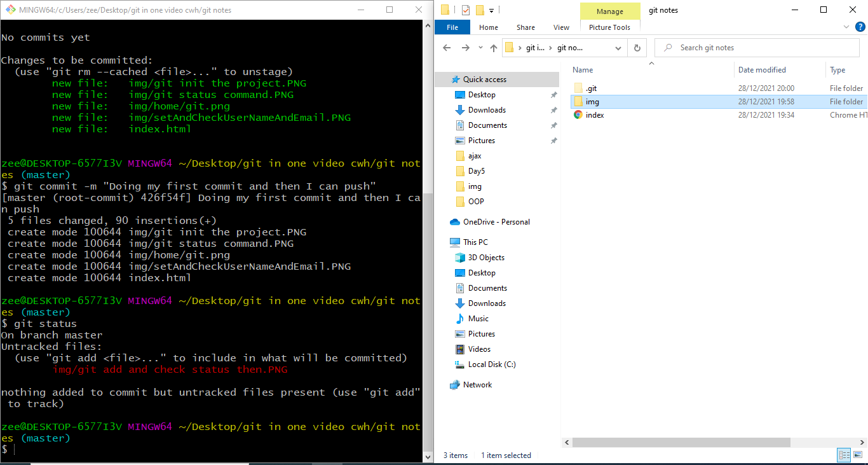Open the Videos folder under This PC
This screenshot has height=465, width=868.
[479, 349]
